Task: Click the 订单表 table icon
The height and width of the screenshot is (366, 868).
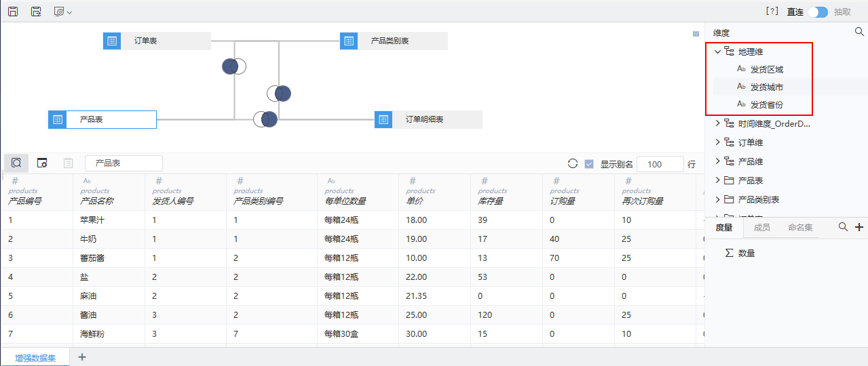Action: click(112, 41)
